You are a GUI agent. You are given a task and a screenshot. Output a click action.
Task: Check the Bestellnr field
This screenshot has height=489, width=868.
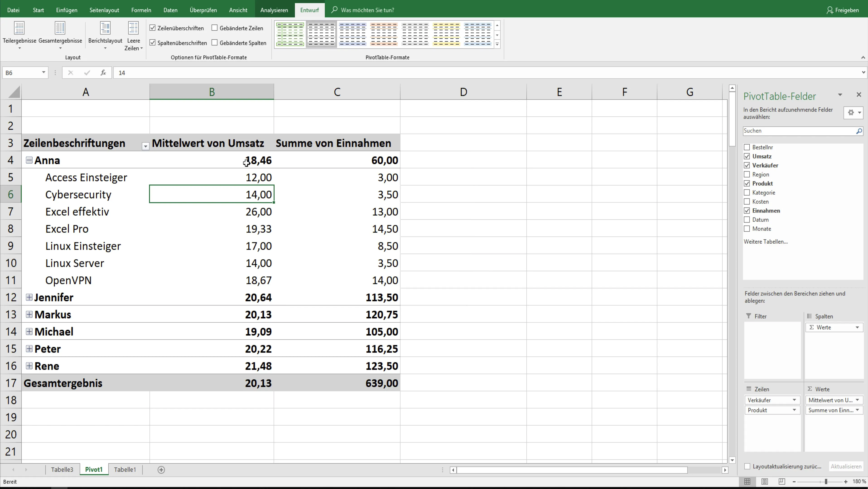coord(747,147)
